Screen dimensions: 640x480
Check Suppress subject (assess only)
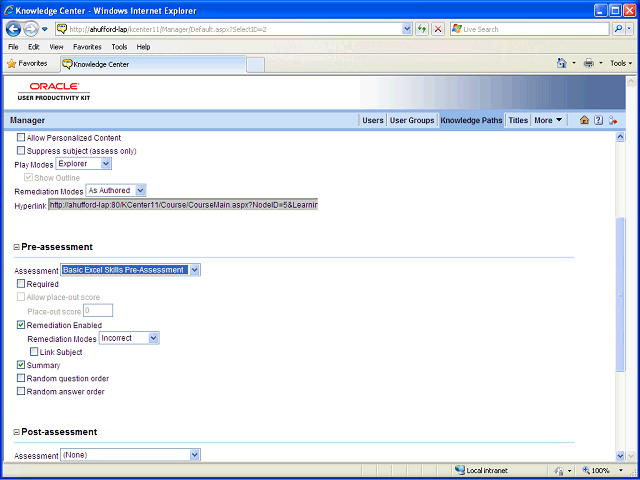point(21,151)
